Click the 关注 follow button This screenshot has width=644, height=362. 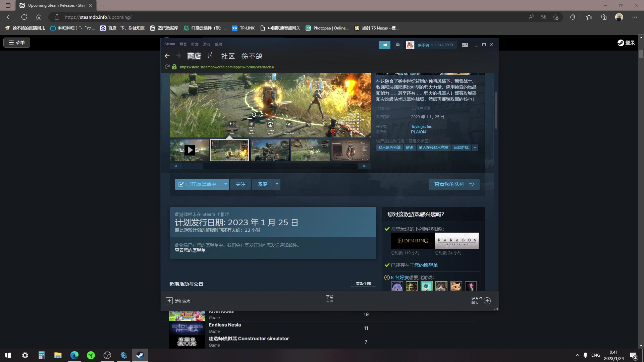(x=240, y=184)
